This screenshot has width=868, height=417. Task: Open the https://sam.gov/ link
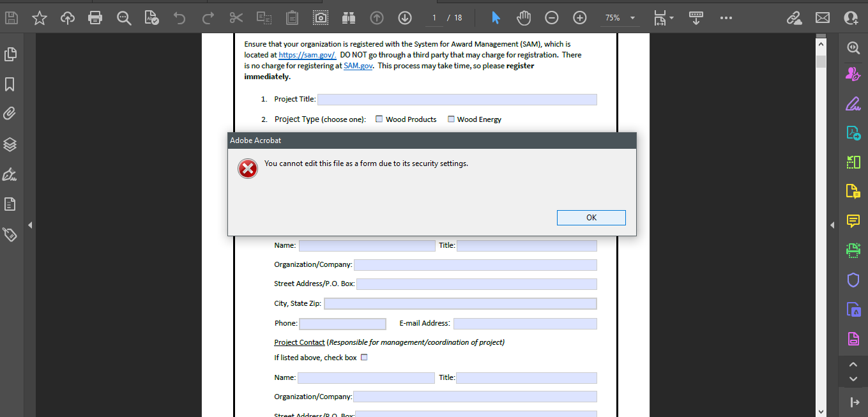[307, 55]
